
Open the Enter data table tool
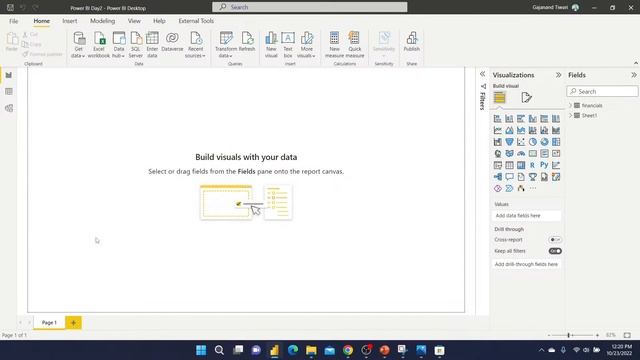pyautogui.click(x=152, y=45)
